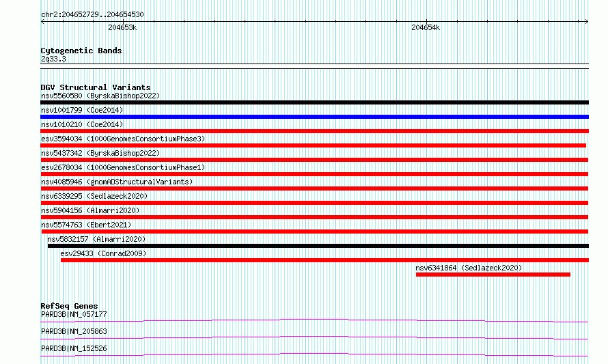Image resolution: width=608 pixels, height=364 pixels.
Task: Open variant esv29433 (Conrad2009) label
Action: 103,253
